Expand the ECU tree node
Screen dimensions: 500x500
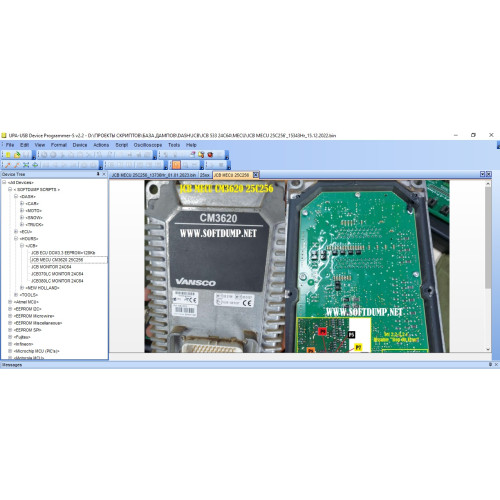pos(16,231)
